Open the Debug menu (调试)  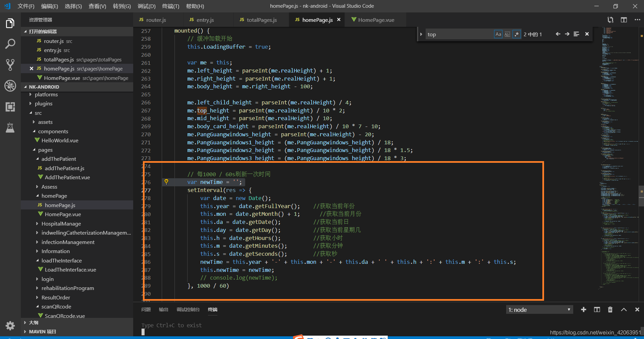point(147,6)
